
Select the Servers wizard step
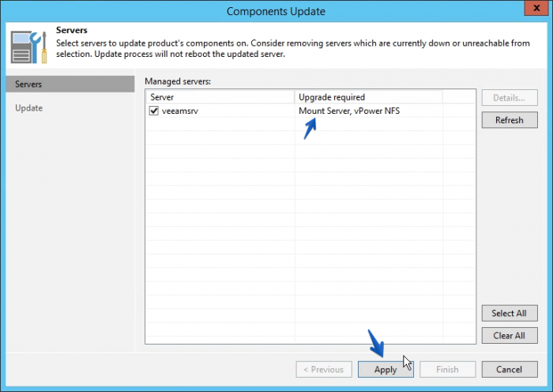pyautogui.click(x=70, y=84)
